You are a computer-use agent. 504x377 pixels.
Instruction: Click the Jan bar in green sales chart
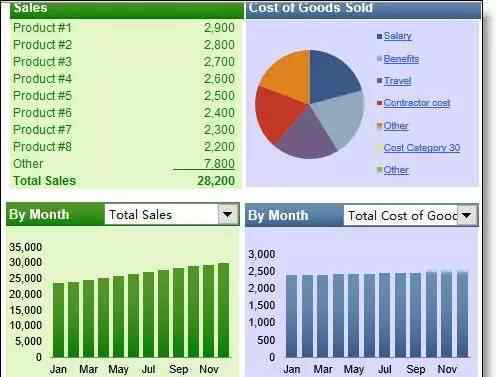(59, 320)
